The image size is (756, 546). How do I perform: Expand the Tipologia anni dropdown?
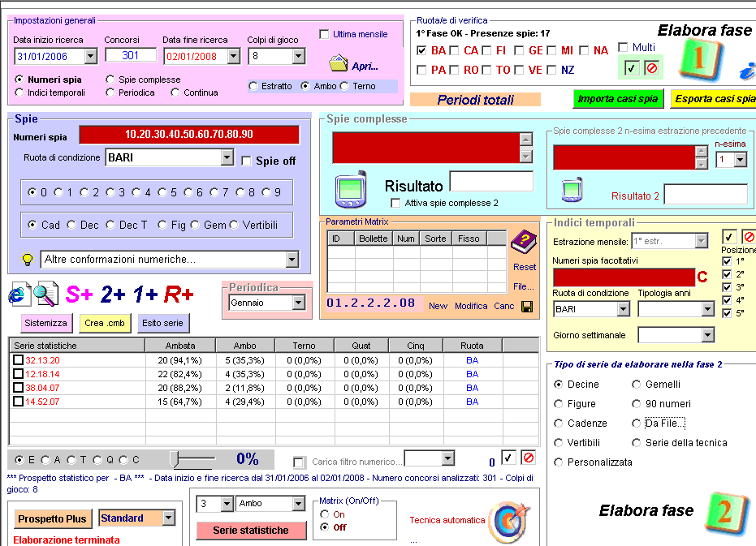pos(707,309)
